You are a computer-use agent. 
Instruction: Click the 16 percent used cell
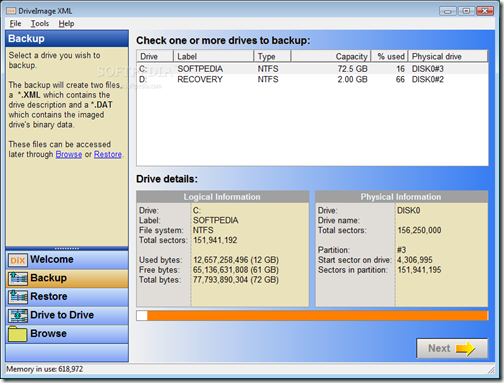400,69
